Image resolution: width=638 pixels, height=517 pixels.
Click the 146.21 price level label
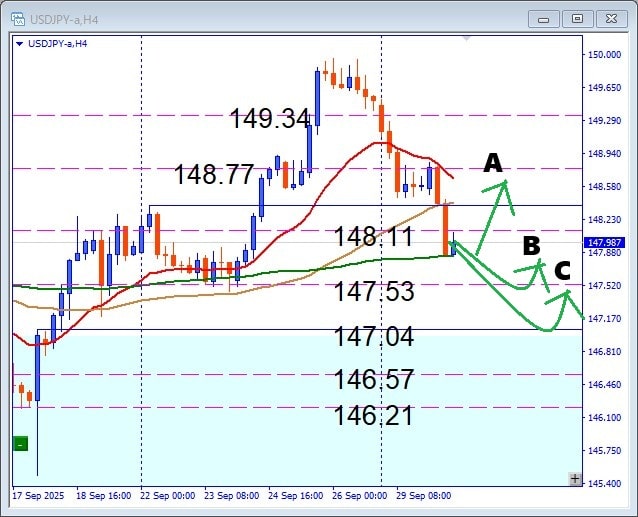click(x=374, y=415)
